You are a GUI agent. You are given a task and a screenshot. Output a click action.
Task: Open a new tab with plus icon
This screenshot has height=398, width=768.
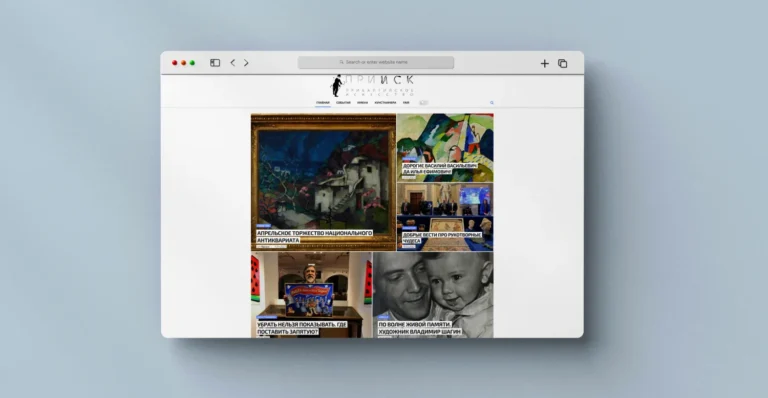pos(545,64)
